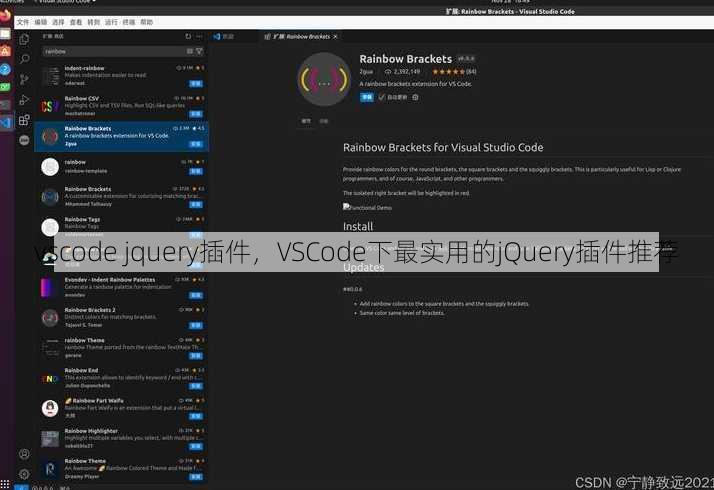The width and height of the screenshot is (714, 490).
Task: Open the 编辑 (Edit) menu
Action: pyautogui.click(x=41, y=22)
